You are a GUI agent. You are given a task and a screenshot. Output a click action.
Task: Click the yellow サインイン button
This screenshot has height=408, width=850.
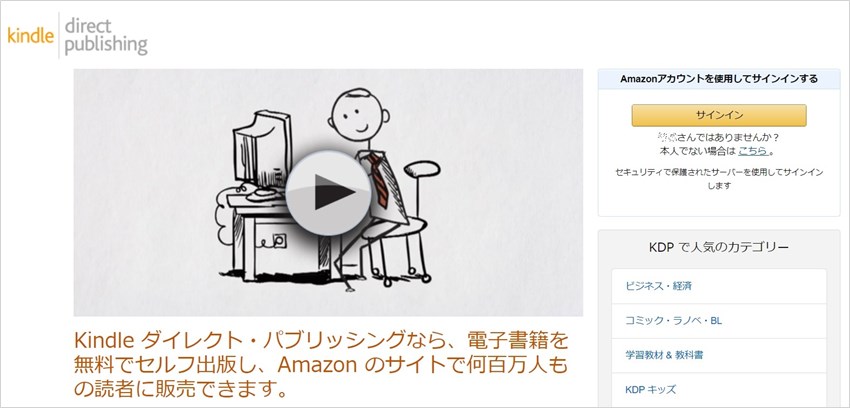[719, 115]
